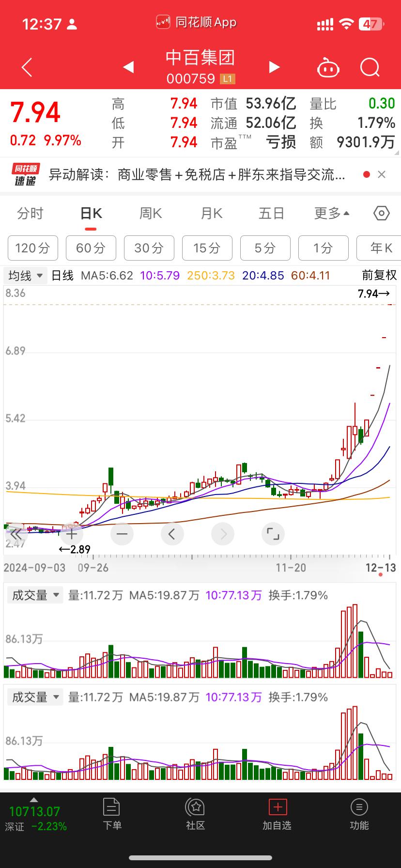Viewport: 401px width, 868px height.
Task: Open the 同花顺速递 logo
Action: [25, 175]
